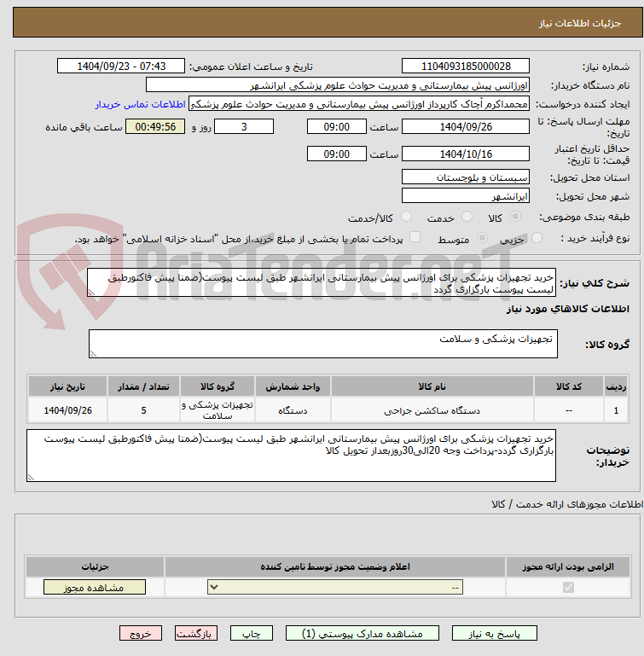The image size is (644, 656).
Task: Open the اعلام وضعیت مجوز dropdown
Action: (335, 587)
